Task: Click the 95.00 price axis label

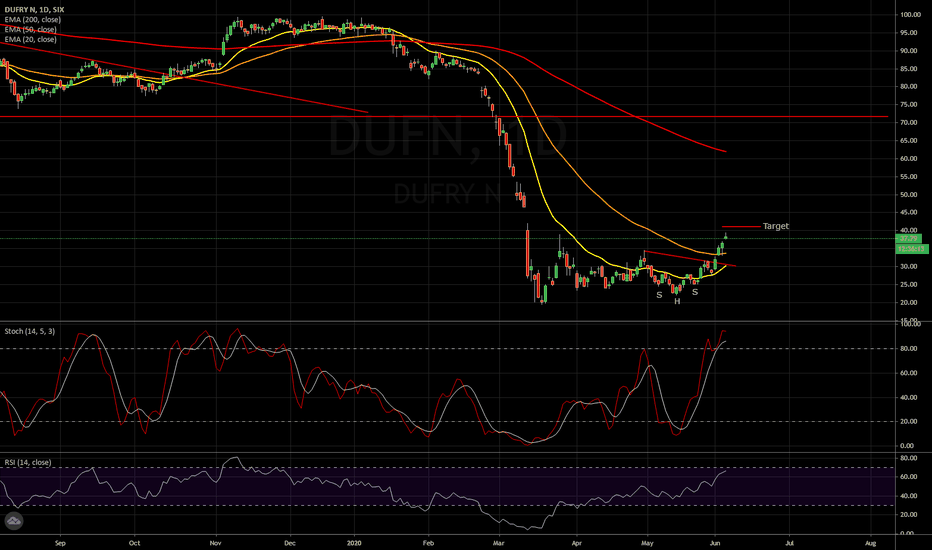Action: [x=909, y=33]
